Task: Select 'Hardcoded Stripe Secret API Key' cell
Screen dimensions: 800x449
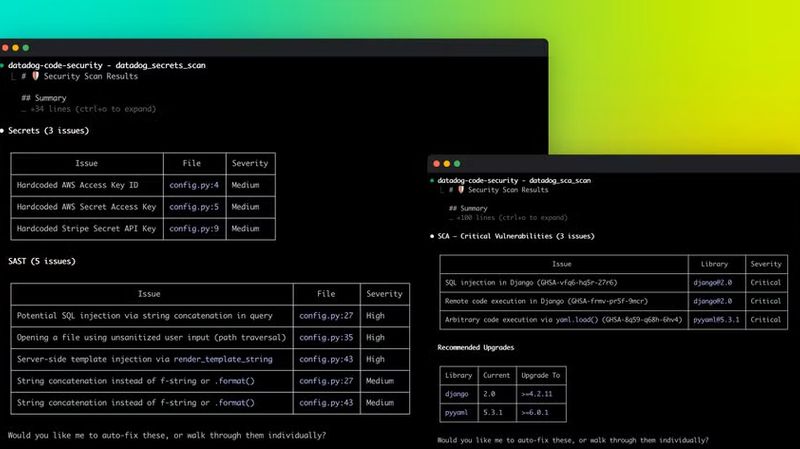Action: (87, 229)
